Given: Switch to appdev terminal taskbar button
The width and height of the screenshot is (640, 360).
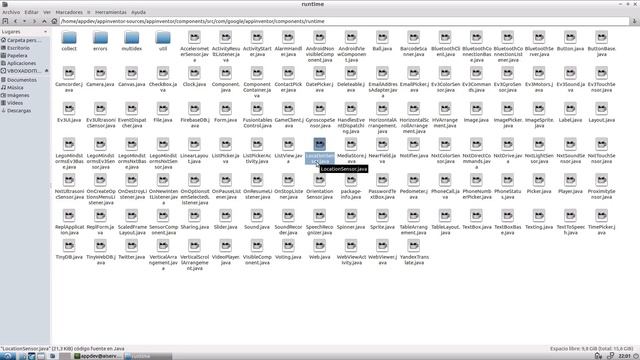Looking at the screenshot, I should pos(98,356).
